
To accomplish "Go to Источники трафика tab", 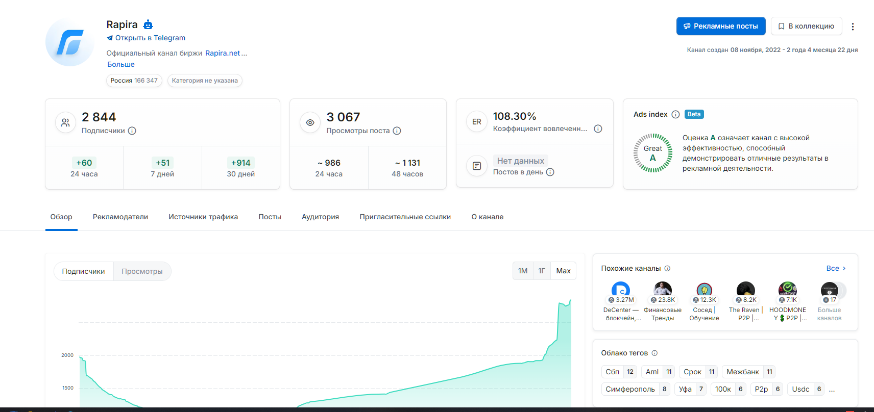I will click(x=203, y=217).
